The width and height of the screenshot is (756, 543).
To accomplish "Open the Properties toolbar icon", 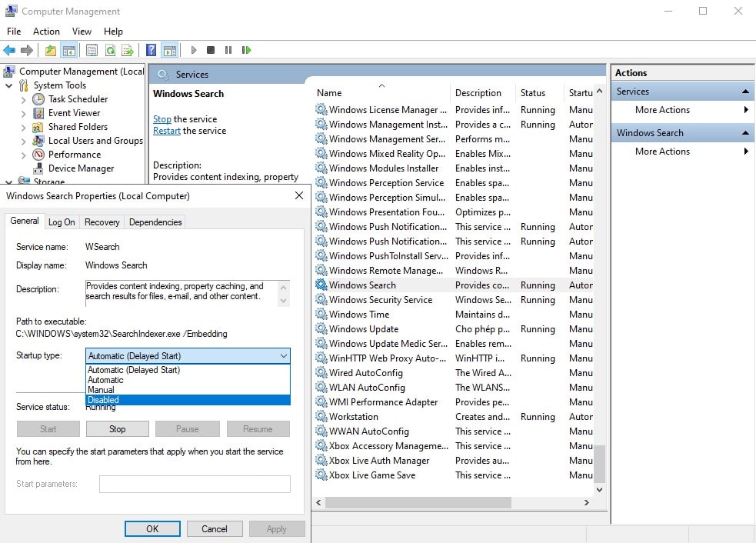I will tap(92, 50).
